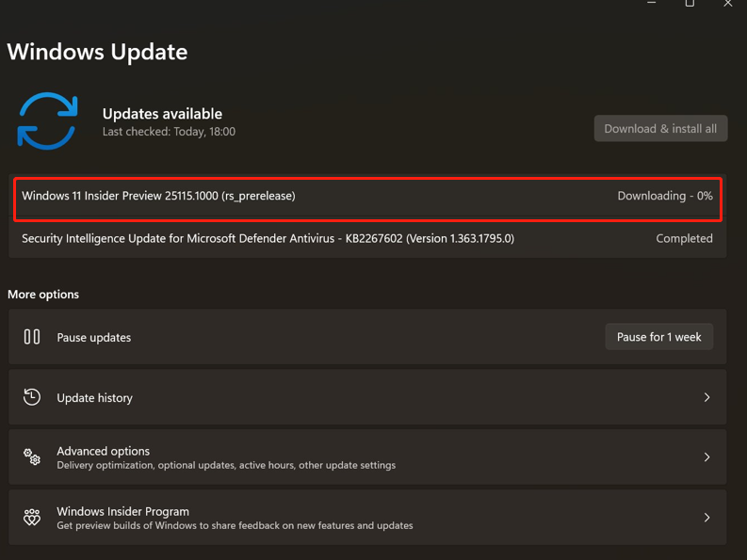The width and height of the screenshot is (747, 560).
Task: Click the Advanced options gears icon
Action: 32,457
